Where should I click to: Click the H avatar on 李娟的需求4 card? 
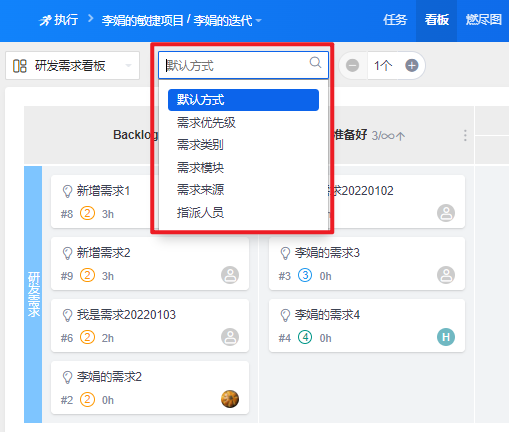(x=446, y=337)
